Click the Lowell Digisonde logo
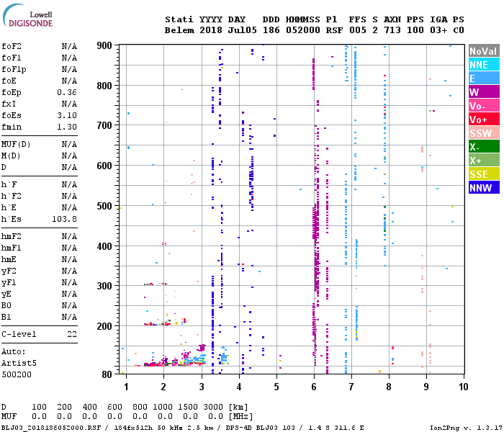Image resolution: width=504 pixels, height=432 pixels. (x=27, y=16)
